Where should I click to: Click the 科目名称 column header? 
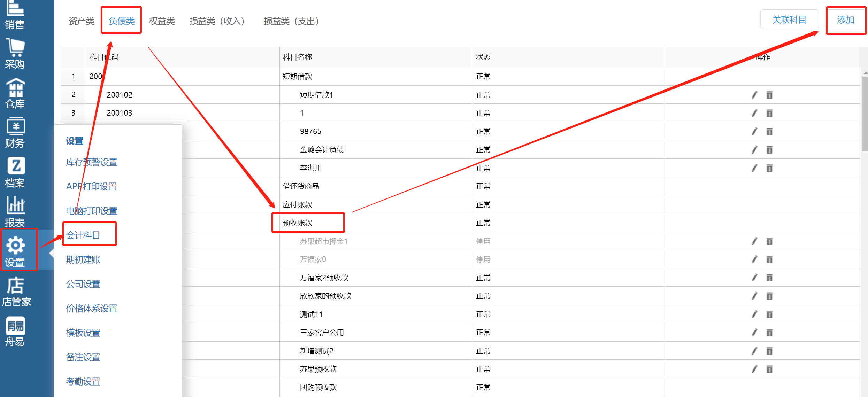[376, 57]
